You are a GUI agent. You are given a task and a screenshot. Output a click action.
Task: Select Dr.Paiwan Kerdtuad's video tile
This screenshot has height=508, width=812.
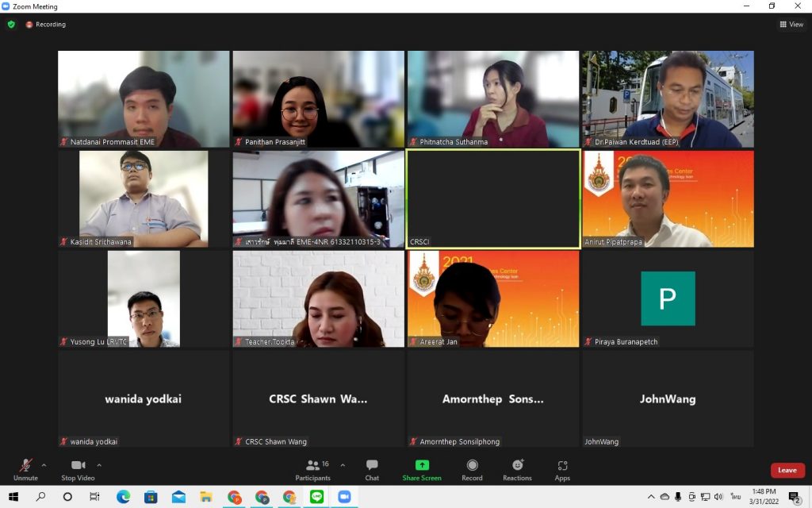(668, 98)
